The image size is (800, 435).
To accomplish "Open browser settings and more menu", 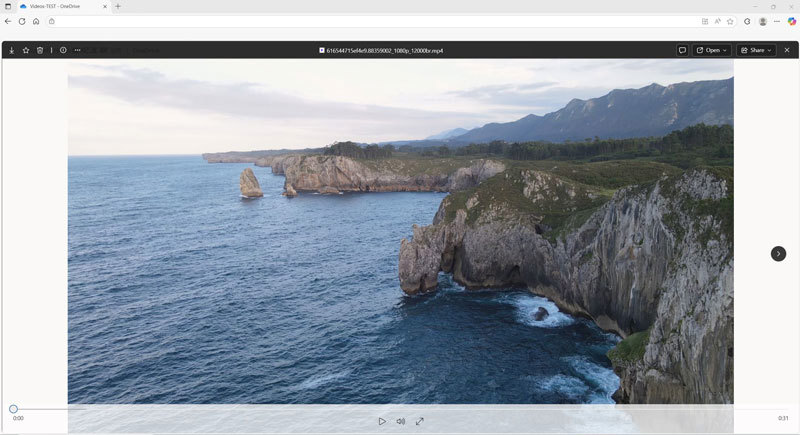I will pyautogui.click(x=777, y=21).
